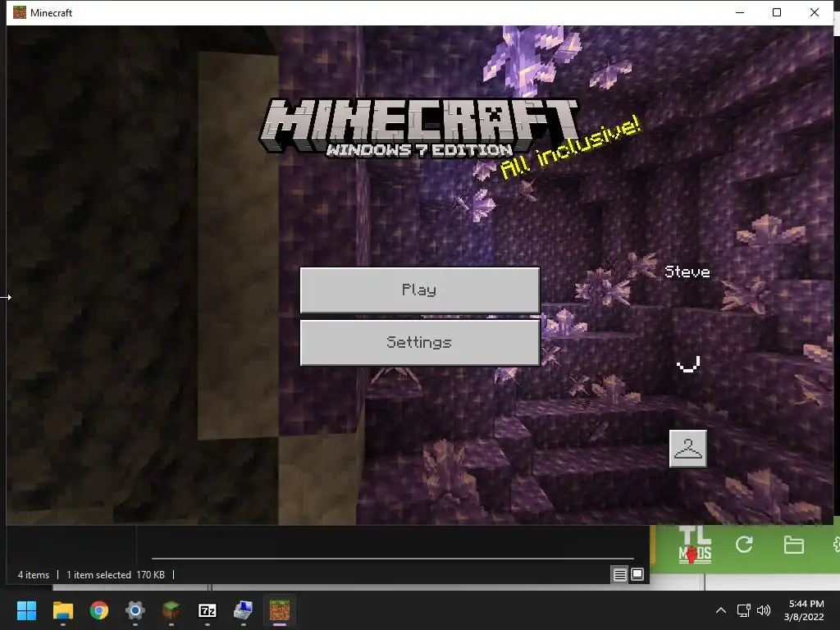Click '1 item selected 170 KB' status text

pyautogui.click(x=115, y=575)
